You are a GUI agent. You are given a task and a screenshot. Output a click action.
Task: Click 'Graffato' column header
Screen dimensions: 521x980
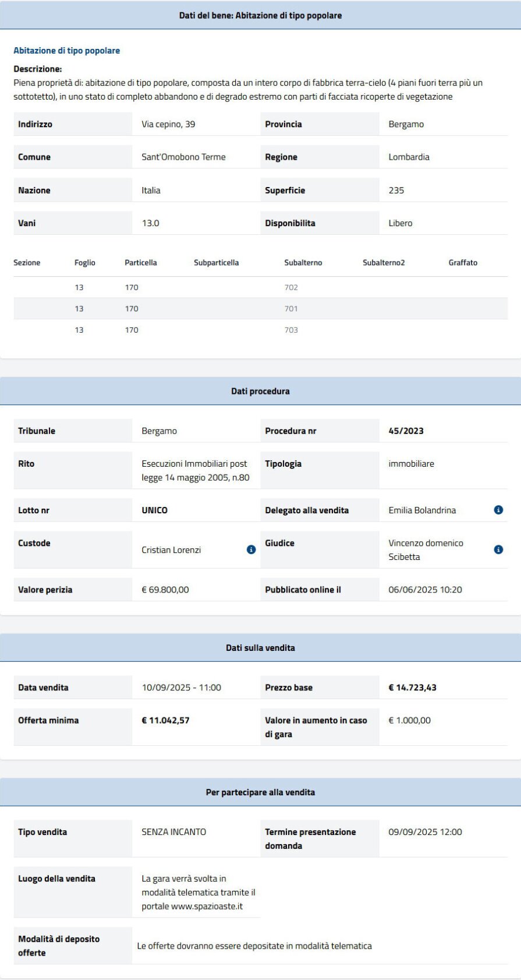463,263
